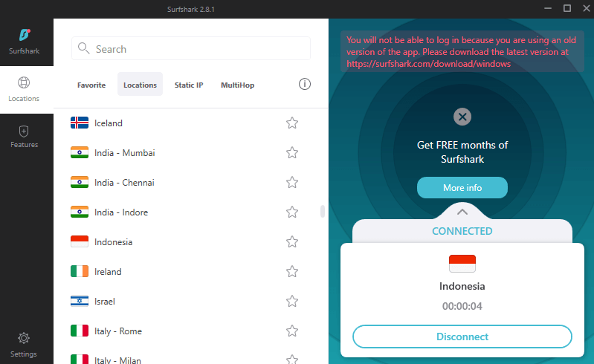Click the search magnifier icon
This screenshot has height=364, width=594.
tap(83, 48)
